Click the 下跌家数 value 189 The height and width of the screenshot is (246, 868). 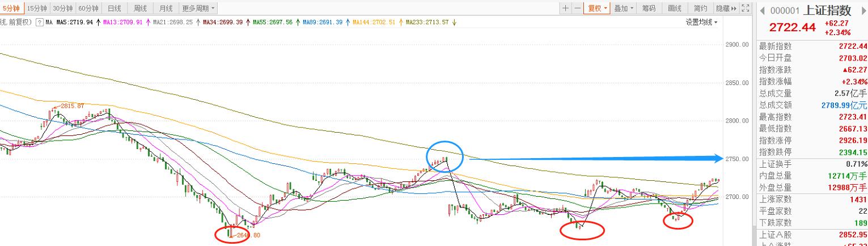[x=861, y=223]
